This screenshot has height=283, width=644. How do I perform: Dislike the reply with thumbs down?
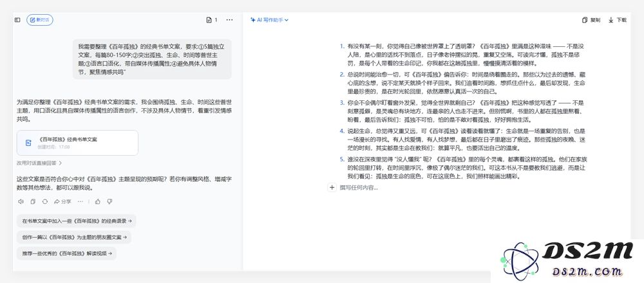[x=109, y=201]
